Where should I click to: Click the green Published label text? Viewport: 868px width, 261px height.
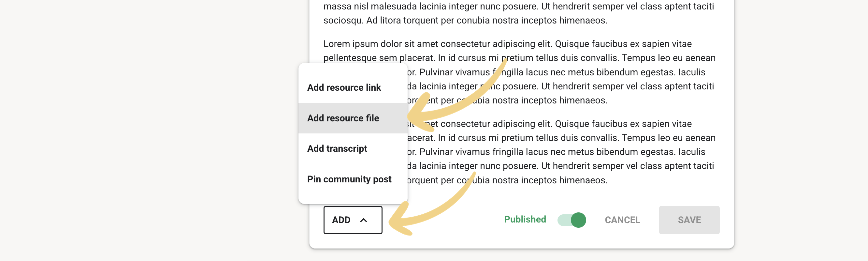tap(525, 220)
